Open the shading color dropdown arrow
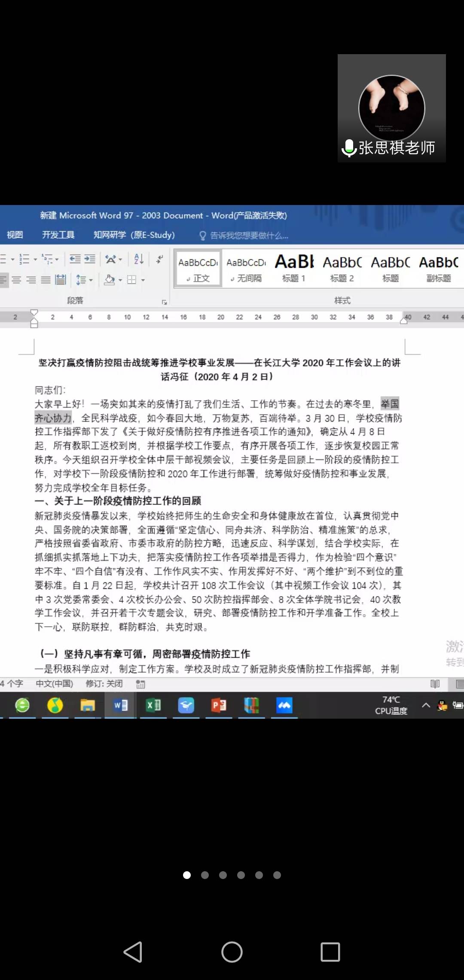 (x=120, y=280)
